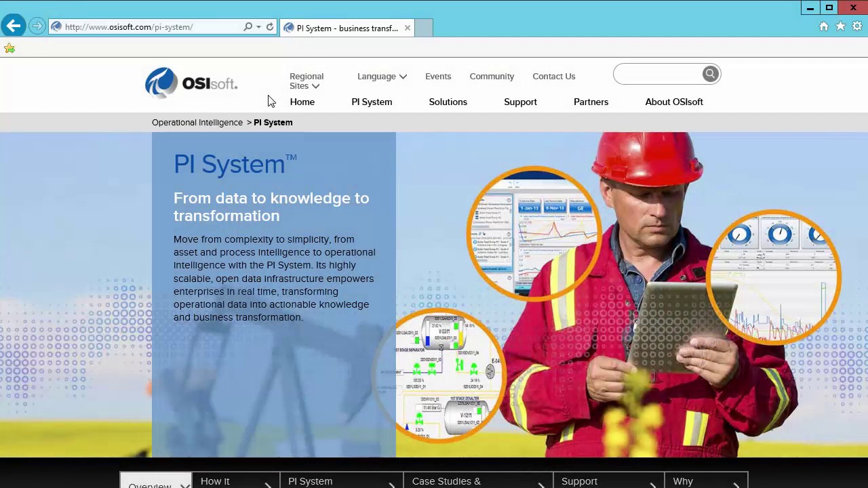The width and height of the screenshot is (868, 488).
Task: Open PI System in the main navigation
Action: click(x=372, y=102)
